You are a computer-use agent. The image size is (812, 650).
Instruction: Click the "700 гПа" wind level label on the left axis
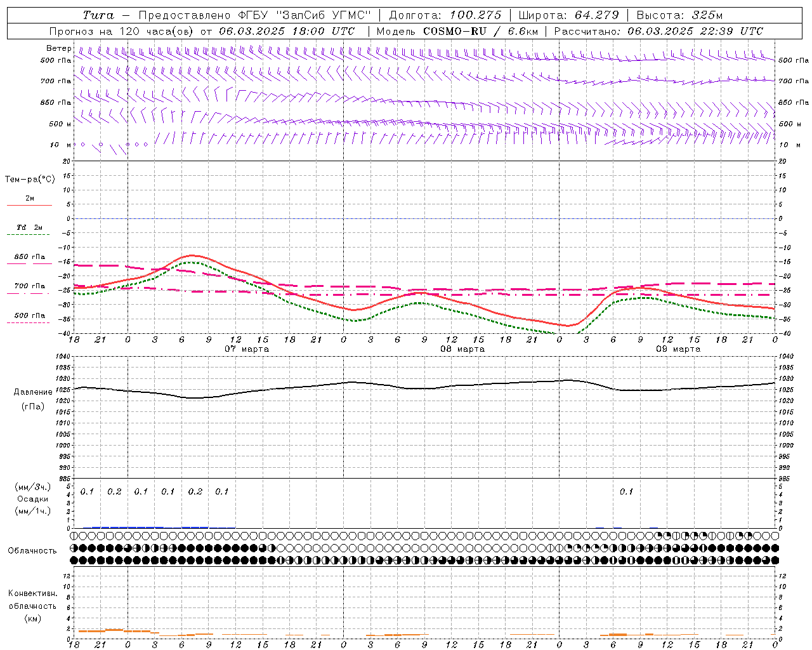56,81
